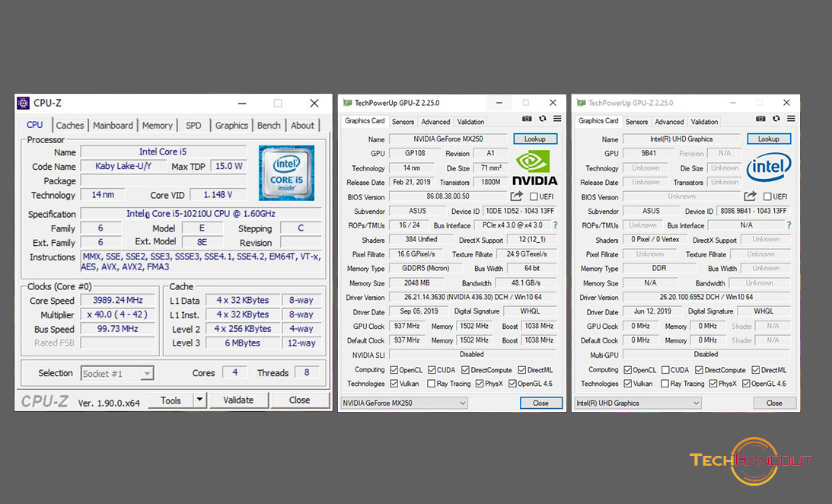Viewport: 832px width, 504px height.
Task: Open Sensors tab in Intel UHD window
Action: 636,122
